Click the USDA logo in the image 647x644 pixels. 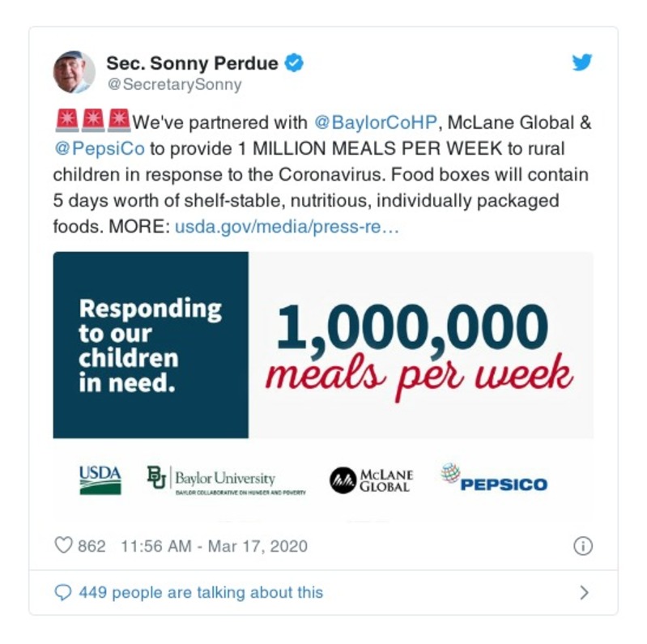[100, 479]
